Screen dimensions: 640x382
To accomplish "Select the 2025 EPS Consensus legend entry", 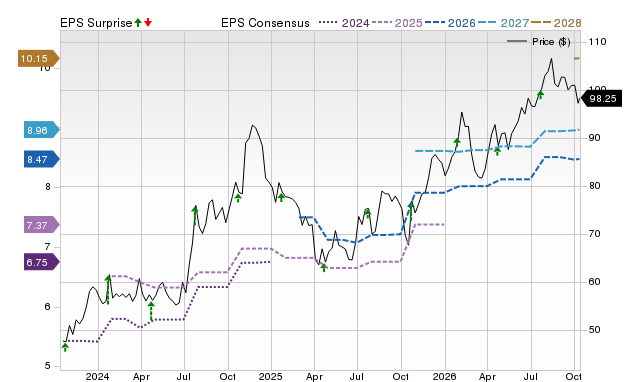I will click(397, 23).
